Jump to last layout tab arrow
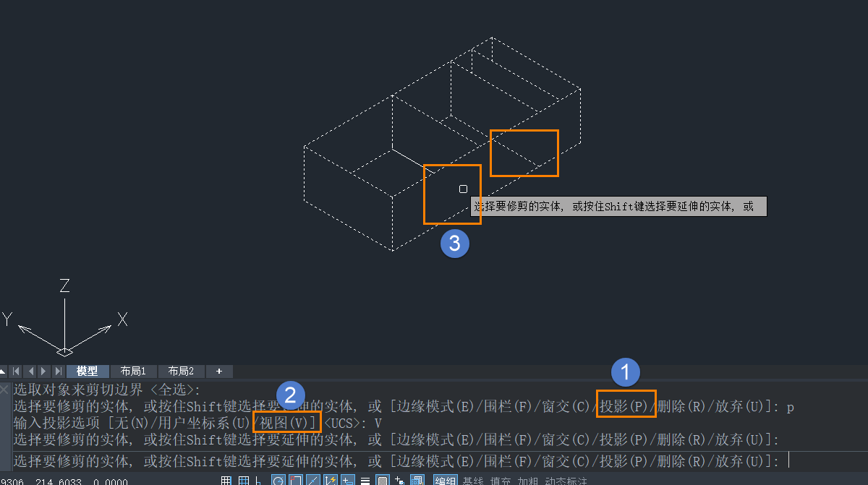Screen dimensions: 868x485 pyautogui.click(x=59, y=371)
